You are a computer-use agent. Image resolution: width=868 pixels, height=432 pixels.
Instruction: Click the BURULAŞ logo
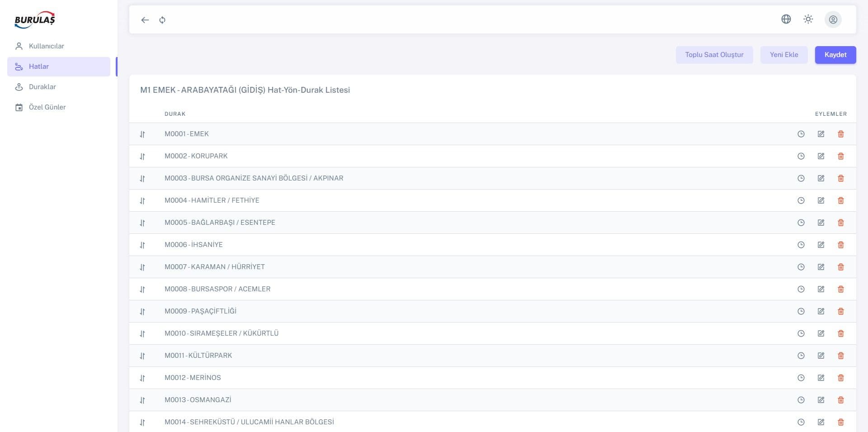pos(35,19)
